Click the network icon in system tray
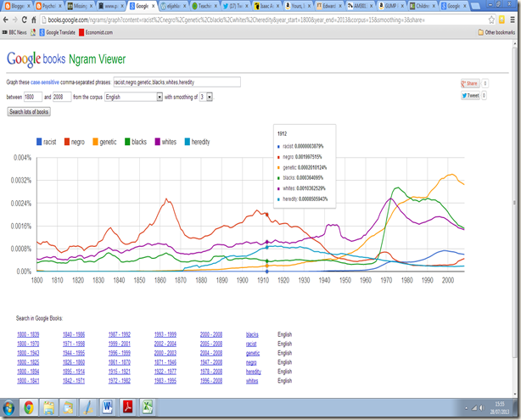The image size is (521, 420). pos(474,408)
